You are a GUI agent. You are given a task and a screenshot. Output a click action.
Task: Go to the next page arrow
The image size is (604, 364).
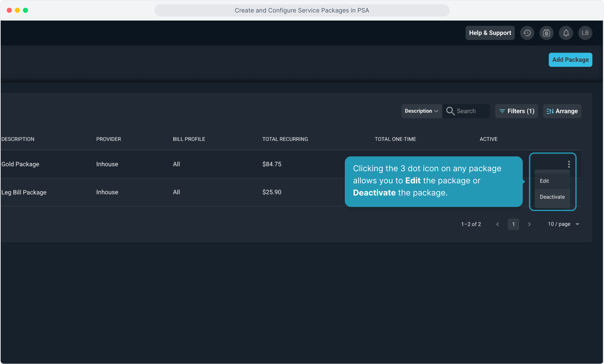tap(529, 224)
